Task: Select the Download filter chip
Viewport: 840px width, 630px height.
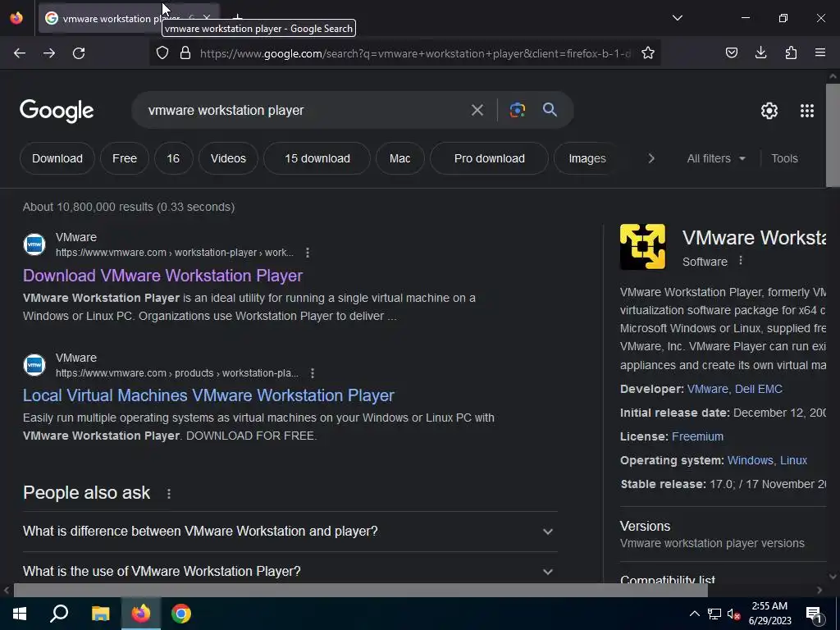Action: 57,158
